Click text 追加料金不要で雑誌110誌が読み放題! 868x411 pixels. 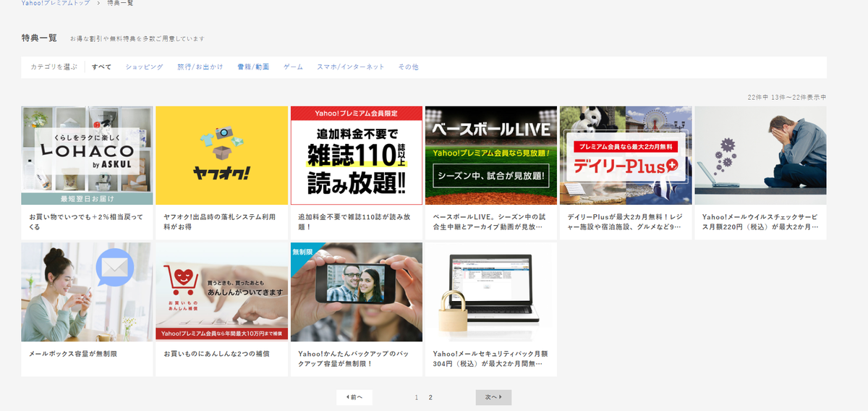click(354, 221)
